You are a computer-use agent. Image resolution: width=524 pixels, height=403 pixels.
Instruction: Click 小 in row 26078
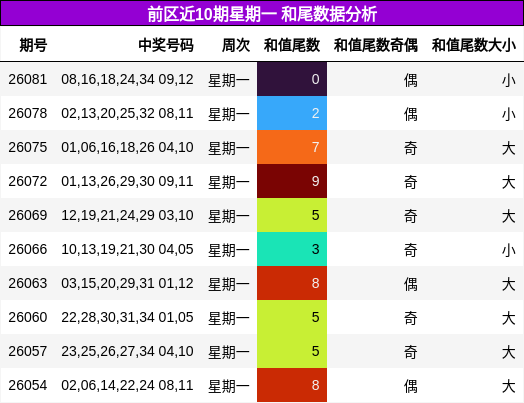(x=509, y=114)
